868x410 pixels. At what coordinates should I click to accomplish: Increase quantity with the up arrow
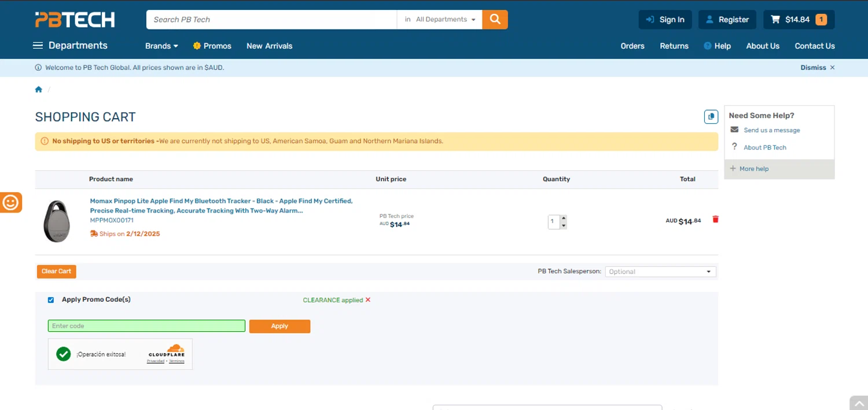564,218
